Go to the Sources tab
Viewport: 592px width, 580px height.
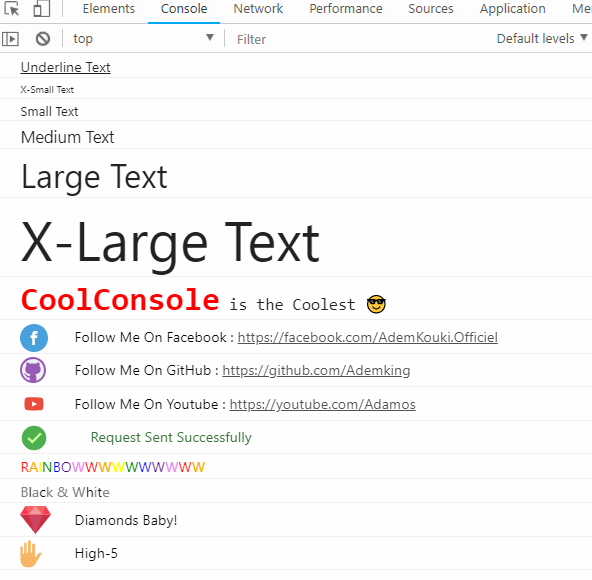[x=431, y=9]
